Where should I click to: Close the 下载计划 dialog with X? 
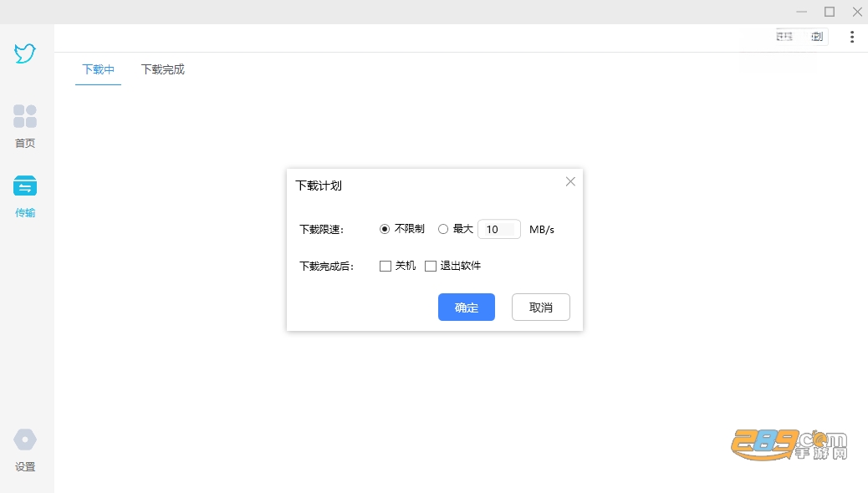click(570, 181)
